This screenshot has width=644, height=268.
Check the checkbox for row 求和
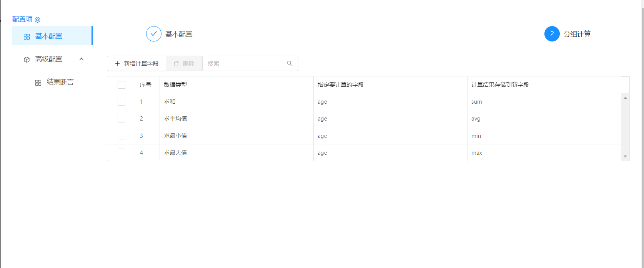(121, 102)
